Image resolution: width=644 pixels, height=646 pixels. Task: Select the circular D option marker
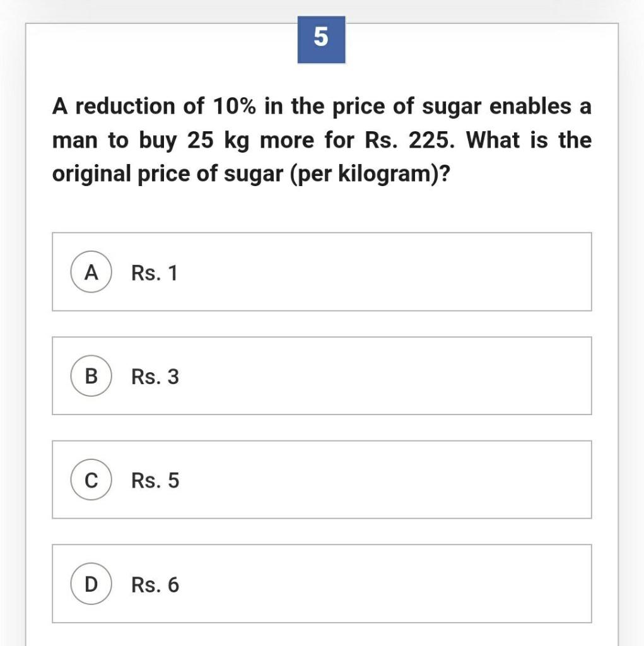point(91,584)
